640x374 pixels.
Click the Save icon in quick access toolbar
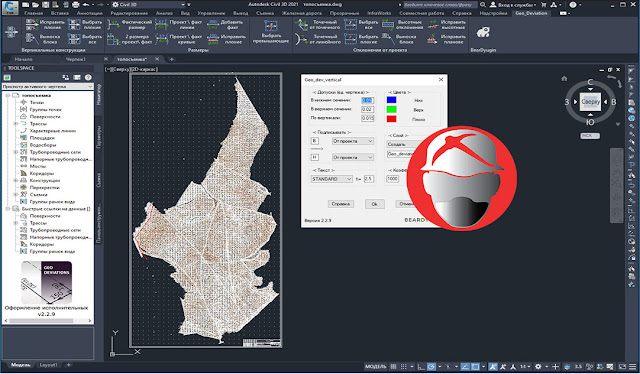(x=46, y=4)
